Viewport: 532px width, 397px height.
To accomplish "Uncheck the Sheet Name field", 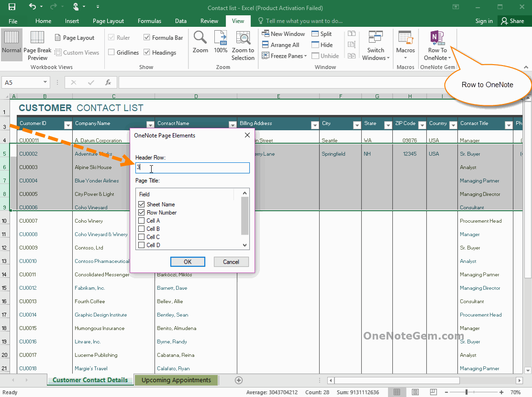I will (141, 204).
